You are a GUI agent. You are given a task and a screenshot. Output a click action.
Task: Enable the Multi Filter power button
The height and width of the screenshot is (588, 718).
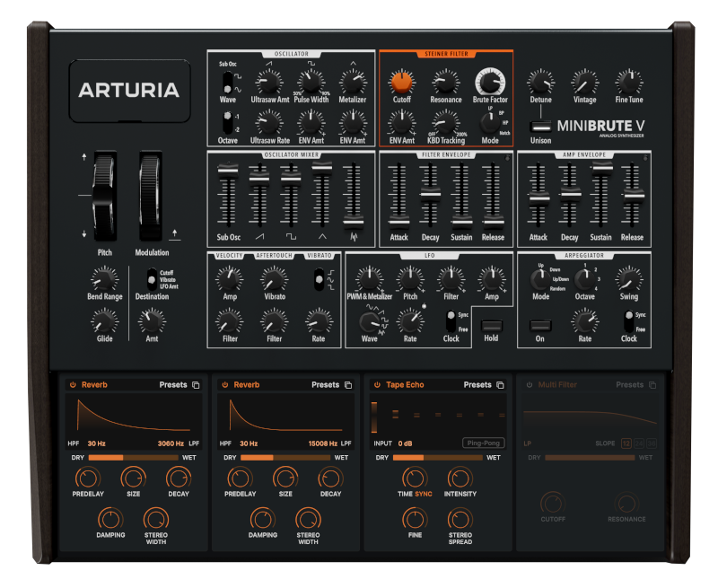click(x=529, y=385)
